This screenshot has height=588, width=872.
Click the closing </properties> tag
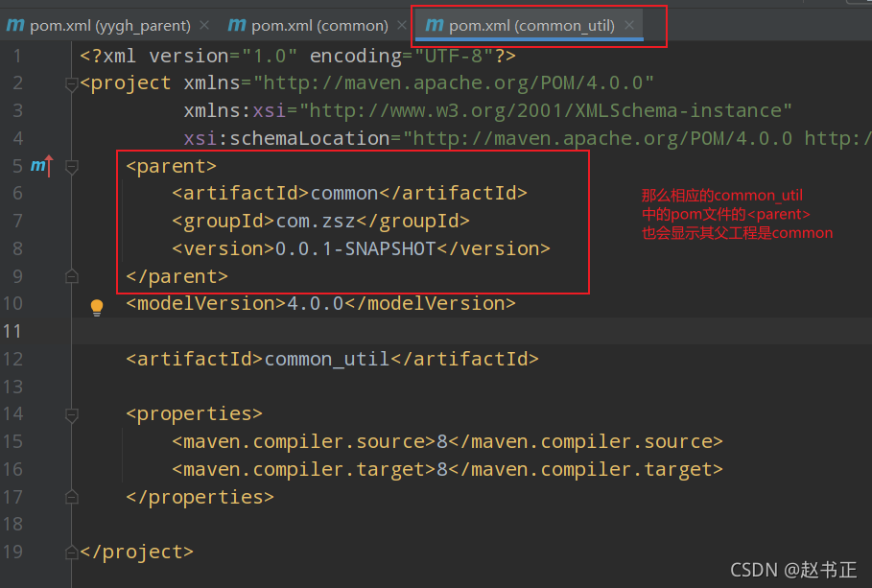[x=200, y=497]
